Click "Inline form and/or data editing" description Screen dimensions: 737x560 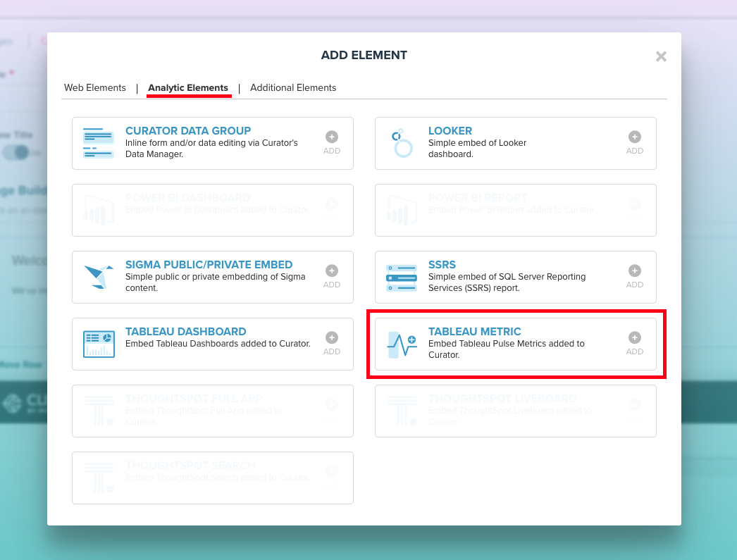pos(211,149)
